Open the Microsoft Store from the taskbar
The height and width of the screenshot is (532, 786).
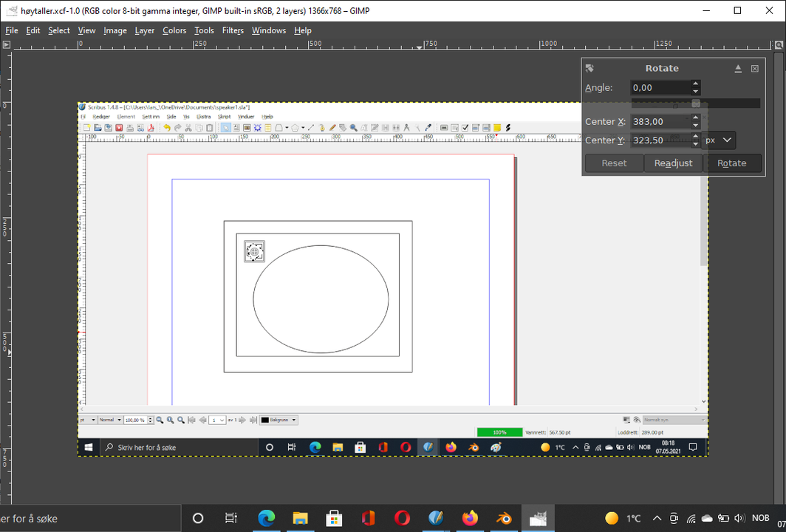coord(334,518)
